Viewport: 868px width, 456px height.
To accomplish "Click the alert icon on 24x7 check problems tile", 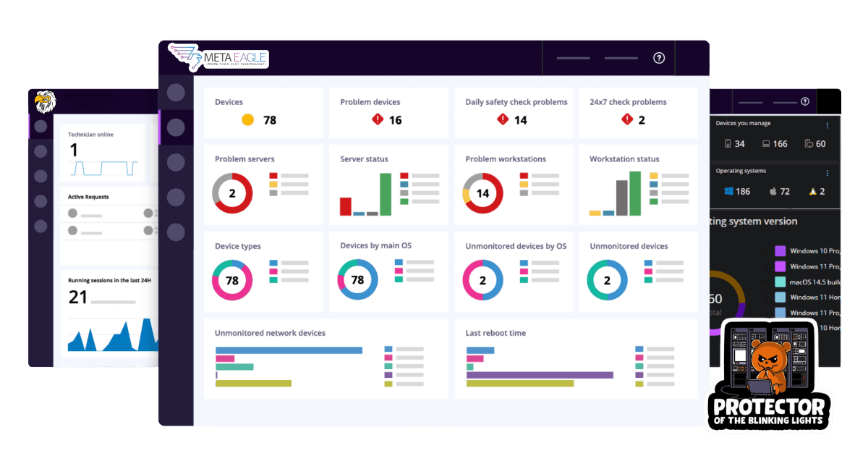I will pyautogui.click(x=626, y=118).
